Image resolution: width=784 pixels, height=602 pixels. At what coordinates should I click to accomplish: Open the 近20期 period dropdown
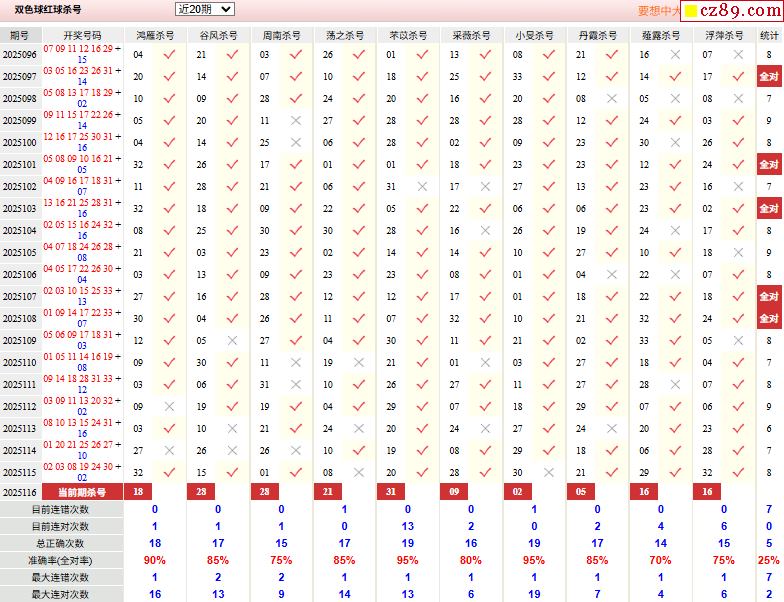point(204,9)
